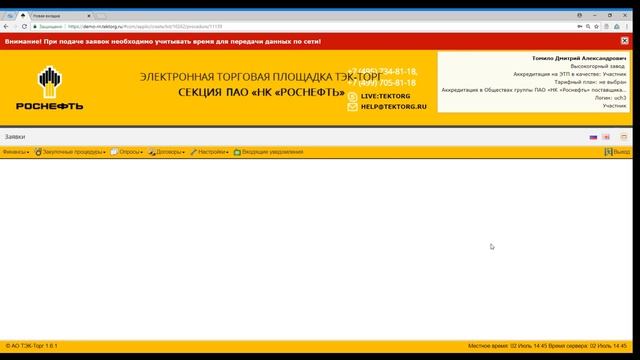Open the Финансы menu
Viewport: 640px width, 360px height.
click(x=16, y=152)
